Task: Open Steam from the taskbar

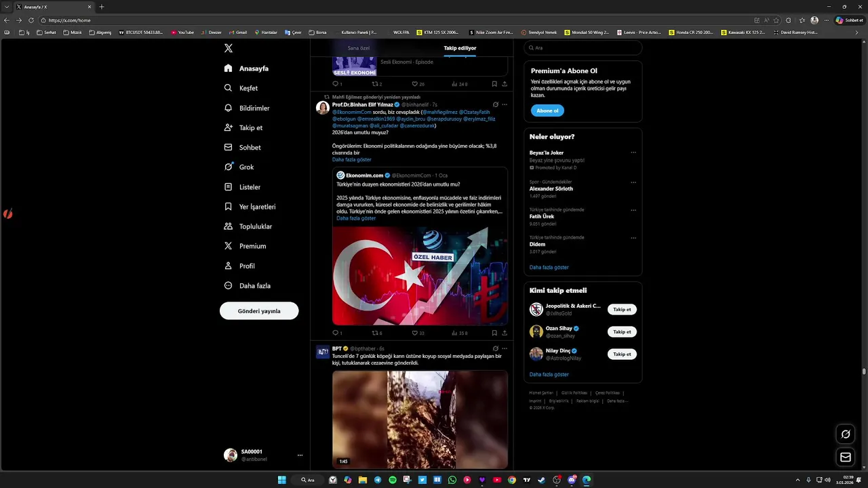Action: pyautogui.click(x=542, y=480)
